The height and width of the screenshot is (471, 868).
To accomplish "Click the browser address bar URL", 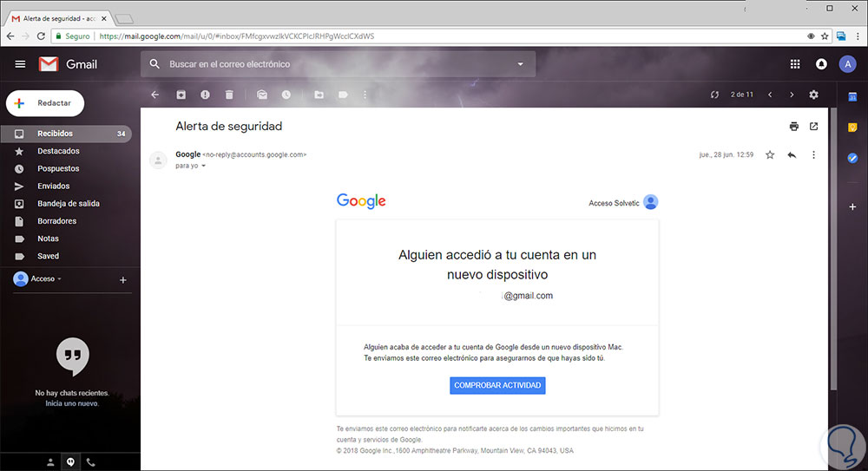I will click(237, 36).
